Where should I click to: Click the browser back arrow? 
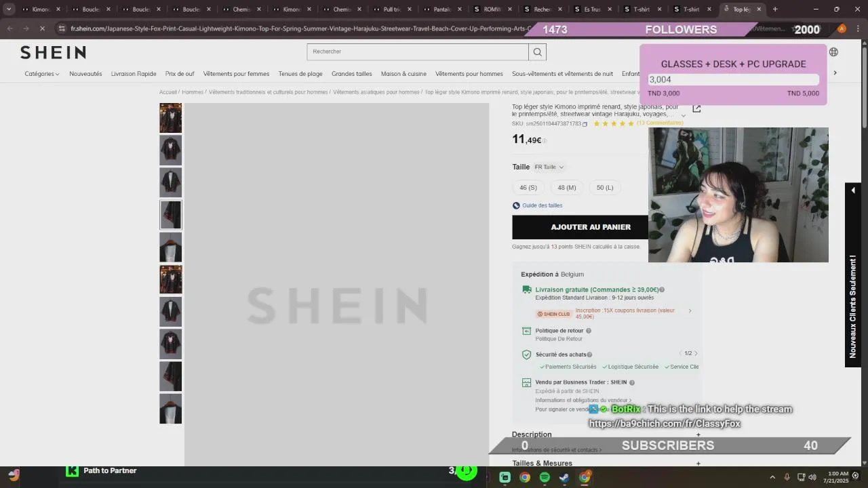tap(10, 28)
